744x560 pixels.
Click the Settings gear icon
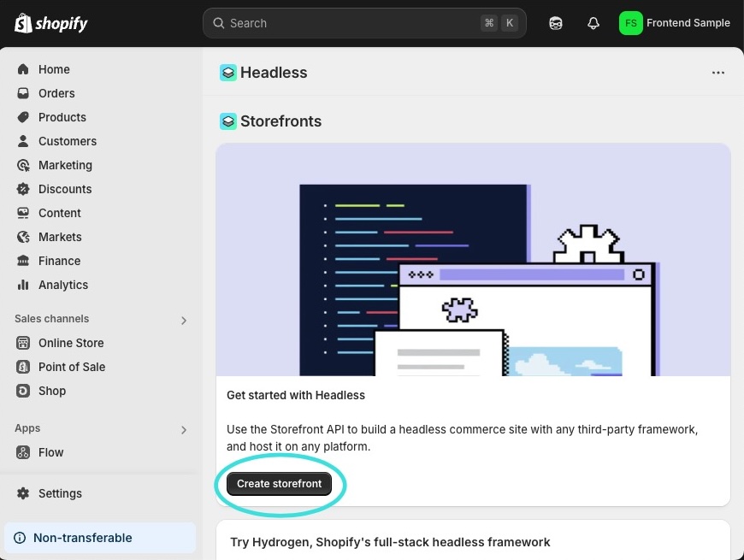click(23, 493)
